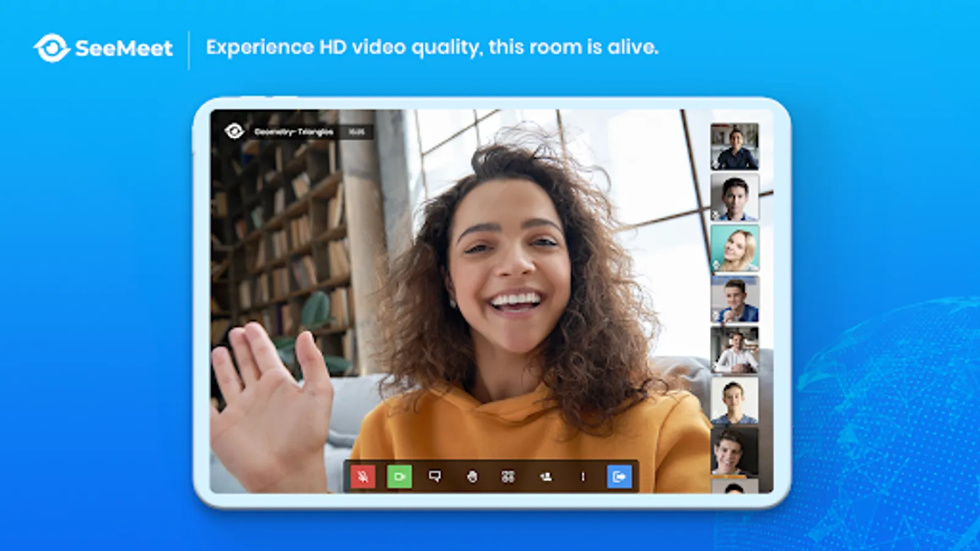Select the young man on white background thumbnail
This screenshot has height=551, width=980.
click(734, 400)
